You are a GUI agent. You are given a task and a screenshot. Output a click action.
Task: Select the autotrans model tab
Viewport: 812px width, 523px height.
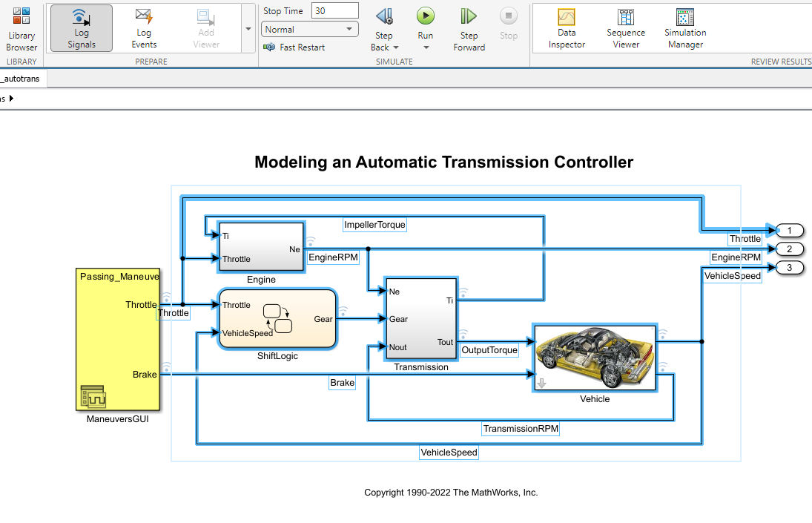pyautogui.click(x=23, y=78)
